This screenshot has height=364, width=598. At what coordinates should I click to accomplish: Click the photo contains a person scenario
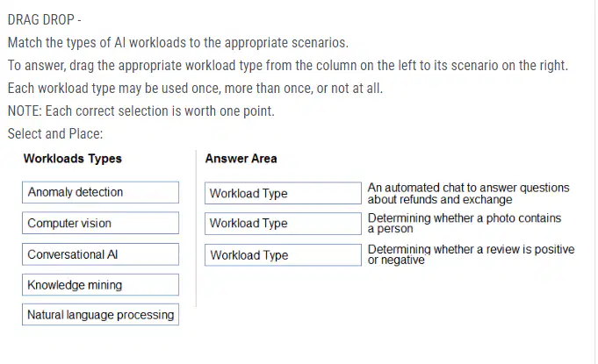[x=465, y=223]
